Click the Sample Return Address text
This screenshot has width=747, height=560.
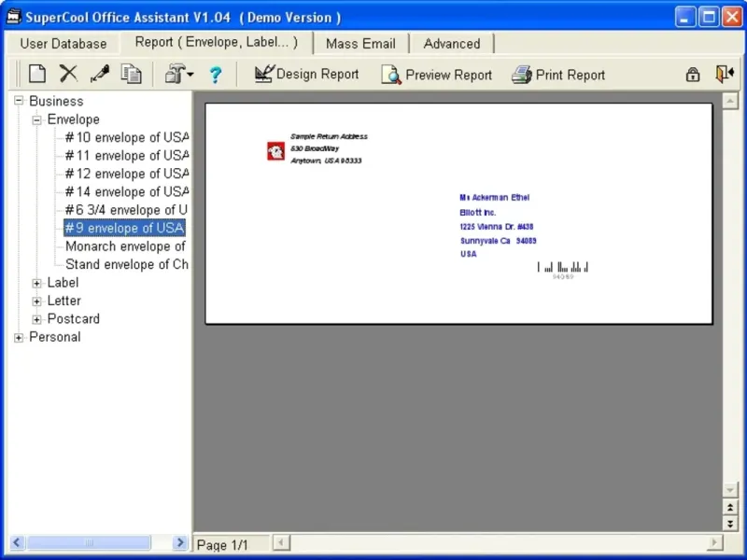click(x=329, y=136)
